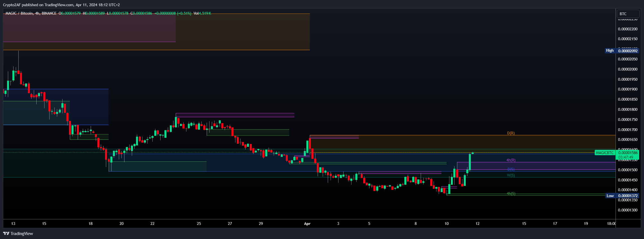This screenshot has width=644, height=239.
Task: Click price axis label 0.00001300
Action: (x=628, y=210)
